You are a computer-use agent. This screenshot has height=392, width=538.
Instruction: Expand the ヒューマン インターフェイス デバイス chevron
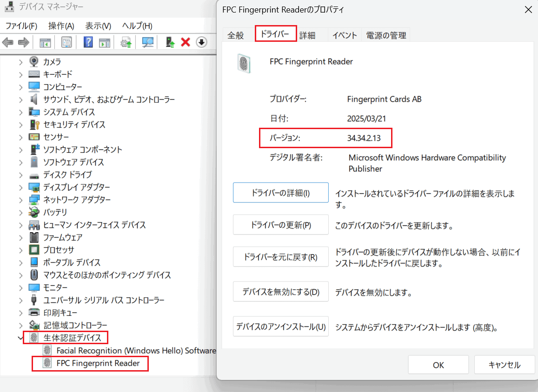20,225
